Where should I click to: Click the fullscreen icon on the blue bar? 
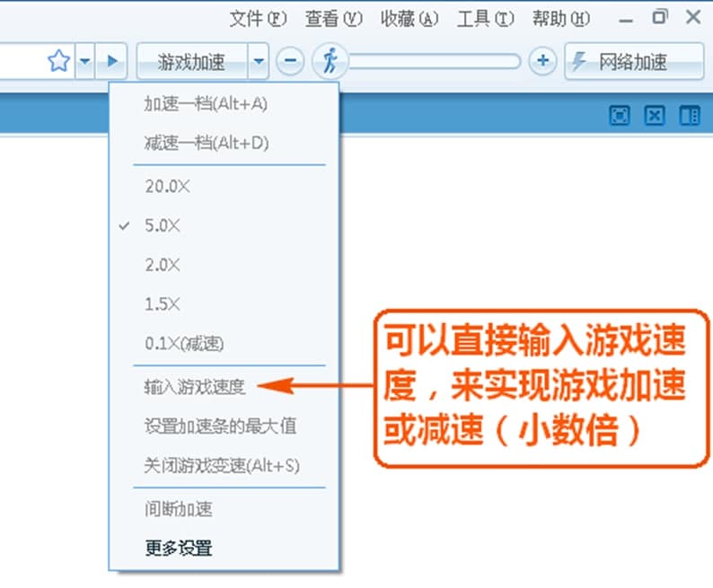[x=621, y=115]
